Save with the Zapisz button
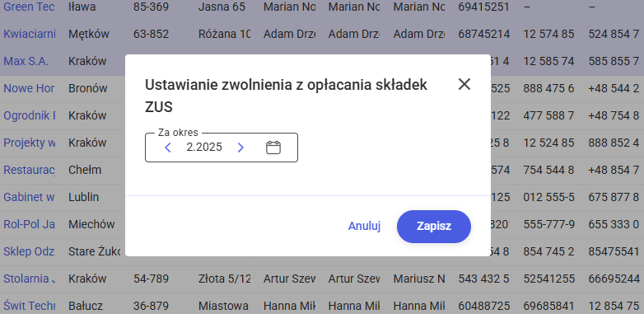This screenshot has width=644, height=314. tap(434, 227)
